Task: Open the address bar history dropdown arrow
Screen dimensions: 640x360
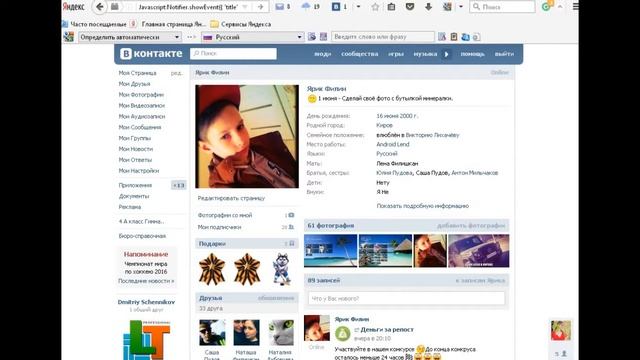Action: 245,7
